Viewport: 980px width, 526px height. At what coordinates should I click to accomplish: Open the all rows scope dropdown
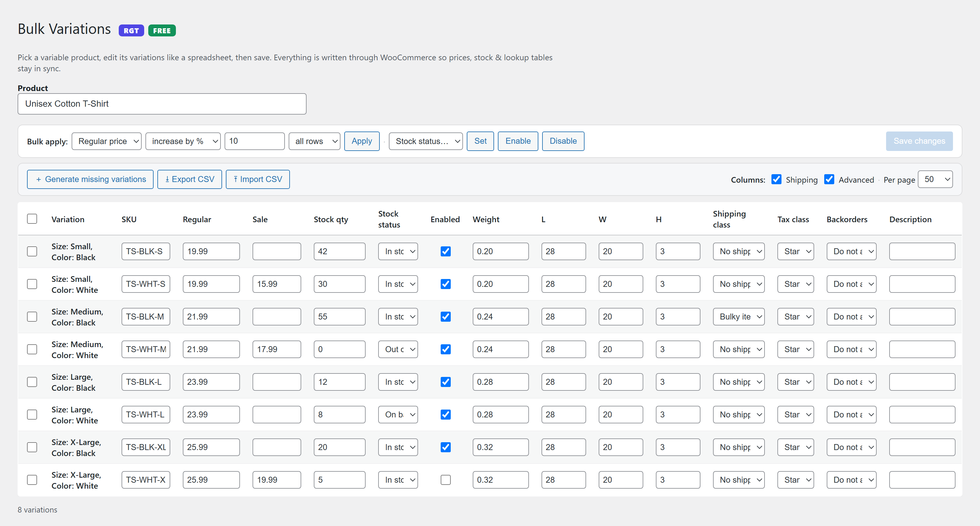click(x=315, y=141)
